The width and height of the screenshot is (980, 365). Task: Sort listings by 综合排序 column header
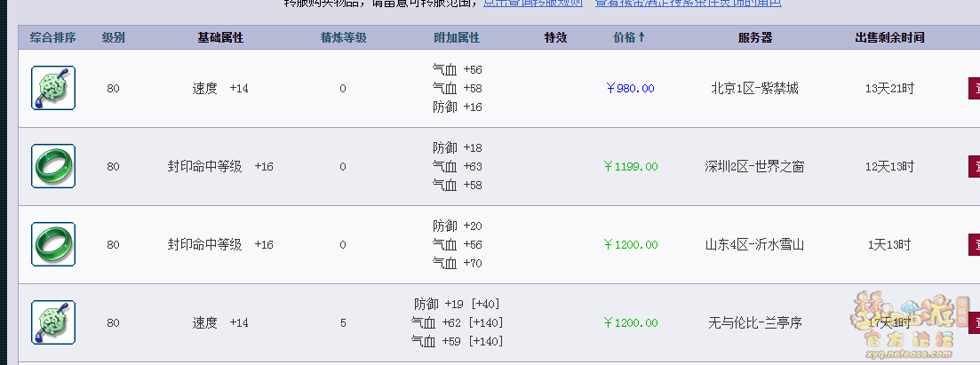(x=53, y=37)
